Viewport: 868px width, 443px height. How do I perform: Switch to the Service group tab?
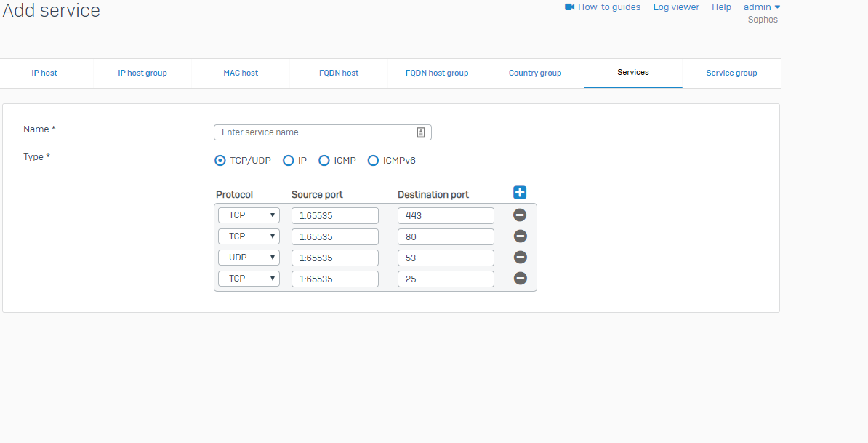pos(731,73)
